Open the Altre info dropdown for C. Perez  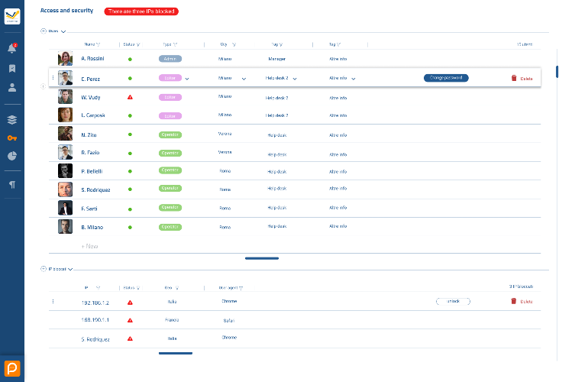pos(354,79)
